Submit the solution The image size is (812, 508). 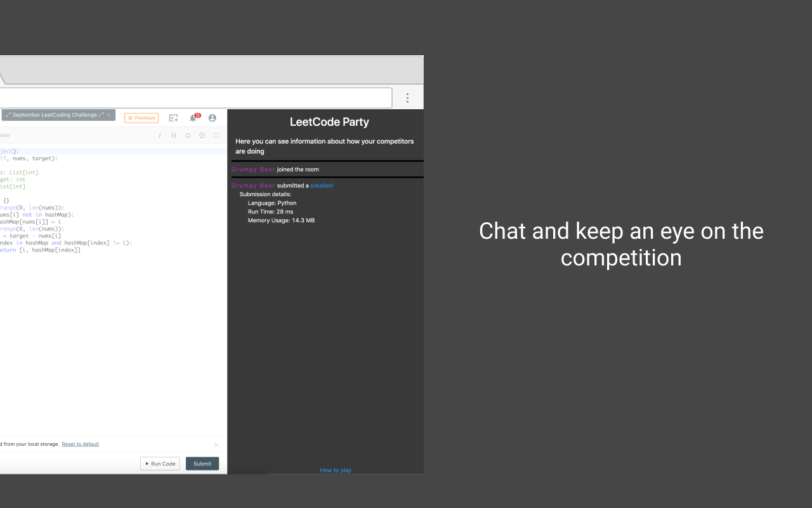202,464
